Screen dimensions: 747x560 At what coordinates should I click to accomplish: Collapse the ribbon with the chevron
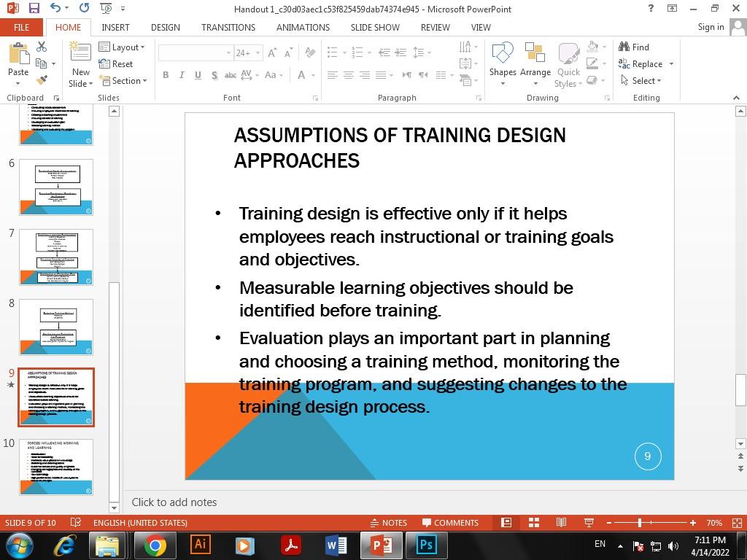coord(737,98)
